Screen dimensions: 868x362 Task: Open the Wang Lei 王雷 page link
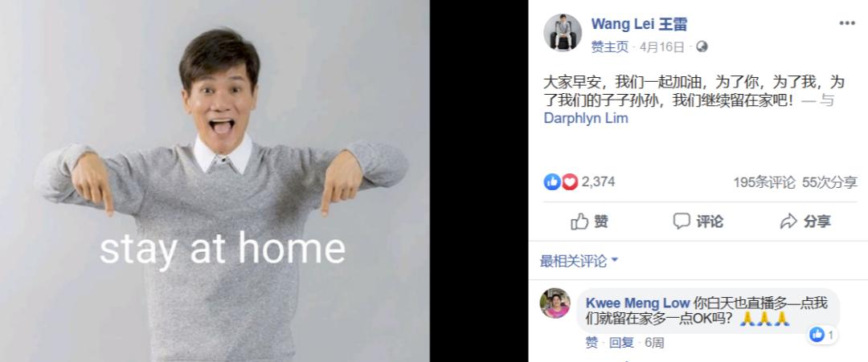pos(640,24)
